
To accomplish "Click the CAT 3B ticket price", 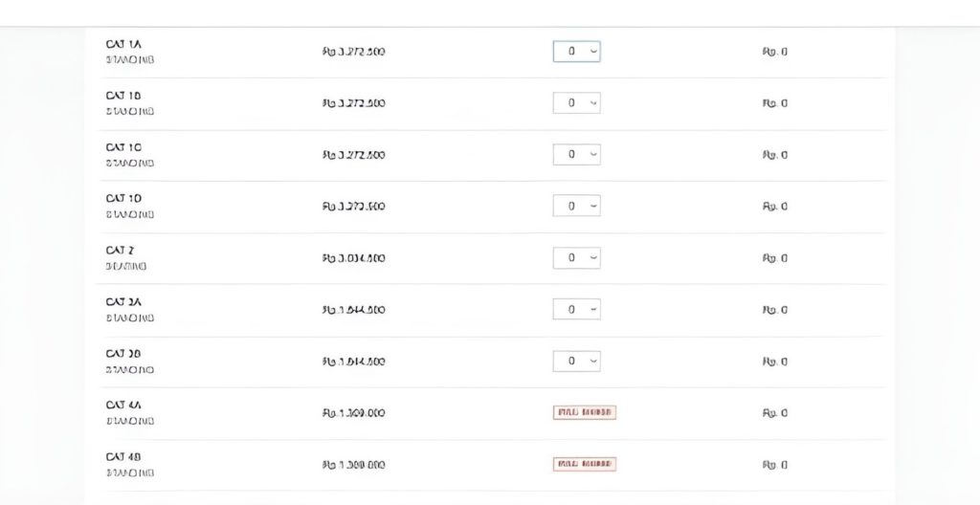I will (353, 362).
